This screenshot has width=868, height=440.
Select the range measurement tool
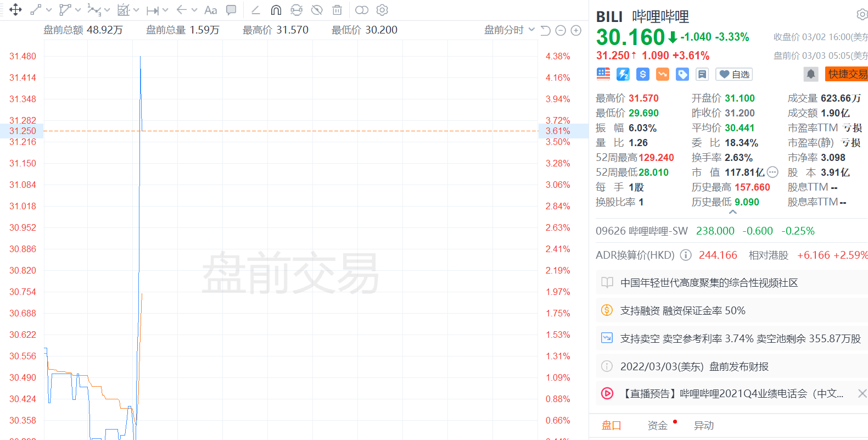pyautogui.click(x=153, y=10)
